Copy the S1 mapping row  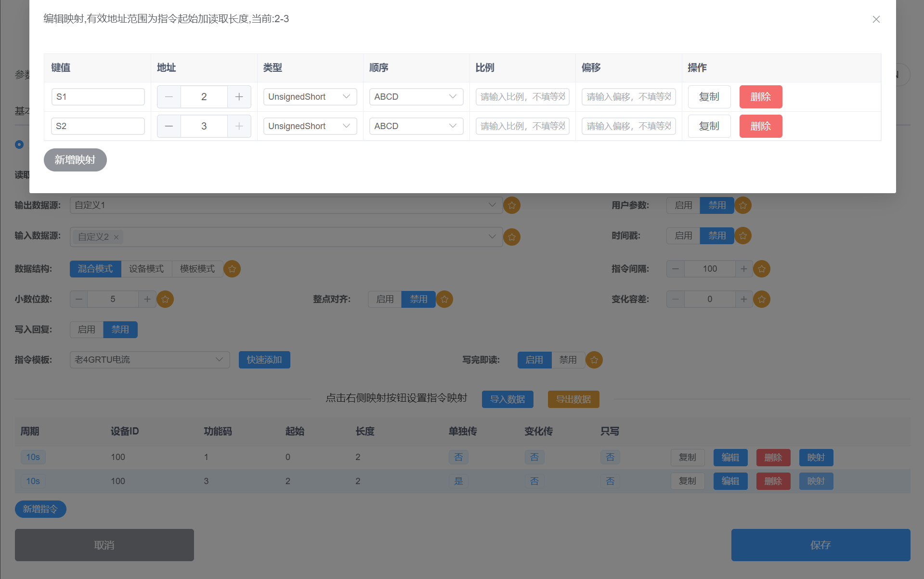tap(709, 97)
